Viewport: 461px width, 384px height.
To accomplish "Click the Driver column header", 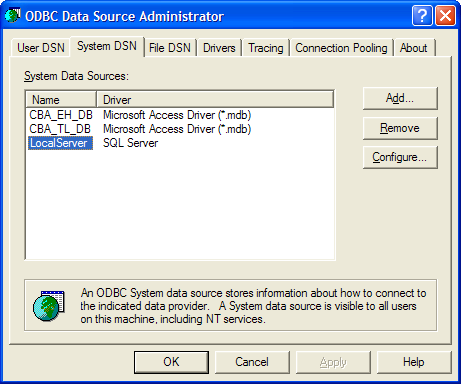I will point(215,100).
